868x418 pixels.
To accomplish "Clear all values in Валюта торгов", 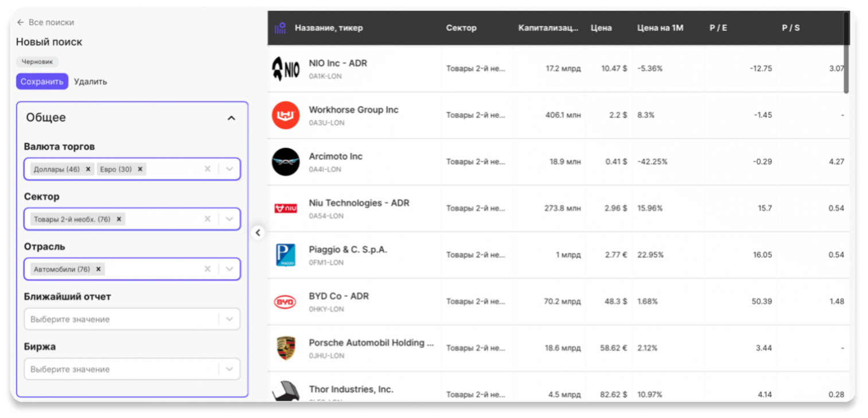I will 208,169.
